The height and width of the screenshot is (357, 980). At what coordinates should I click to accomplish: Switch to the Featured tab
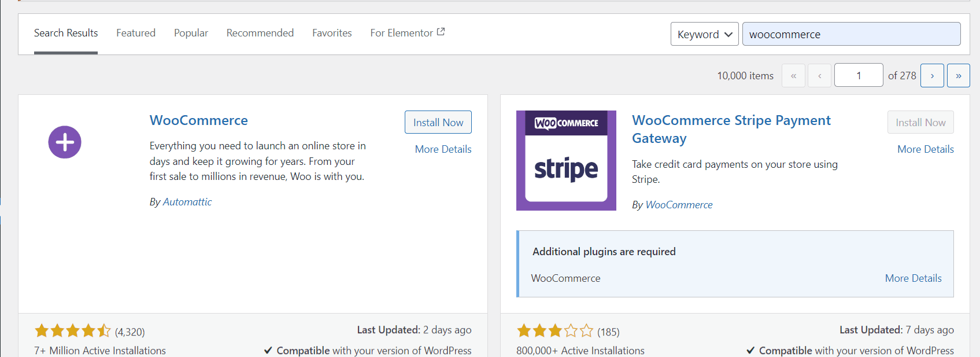click(x=136, y=33)
